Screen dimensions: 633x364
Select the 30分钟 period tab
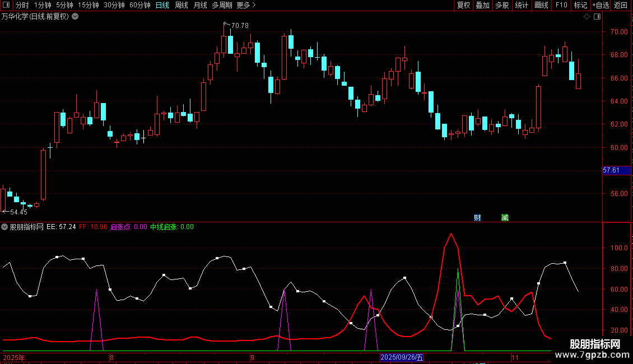click(x=114, y=5)
